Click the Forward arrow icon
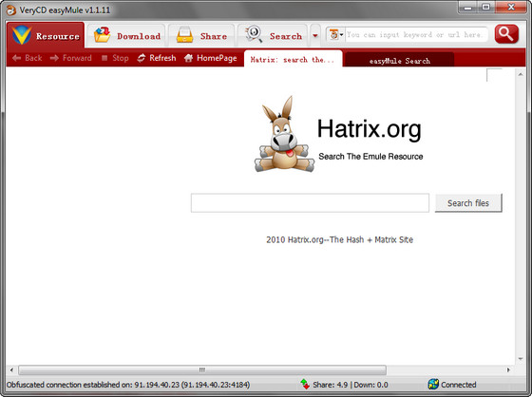 click(54, 58)
